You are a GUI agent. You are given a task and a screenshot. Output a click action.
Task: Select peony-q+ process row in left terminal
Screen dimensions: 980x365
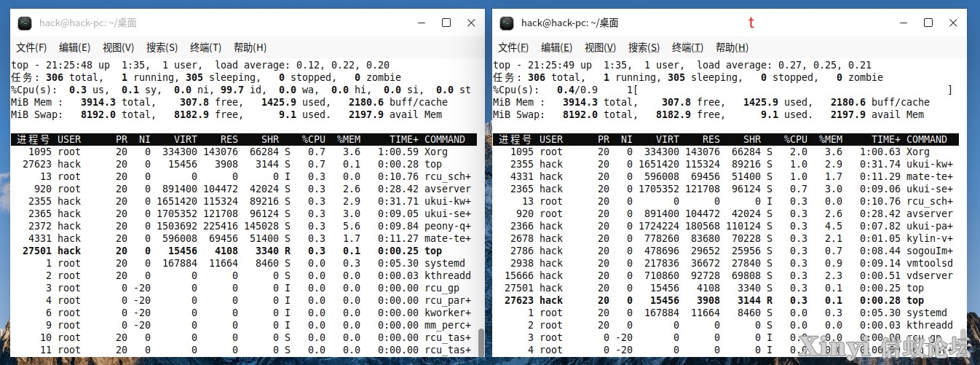pyautogui.click(x=244, y=226)
